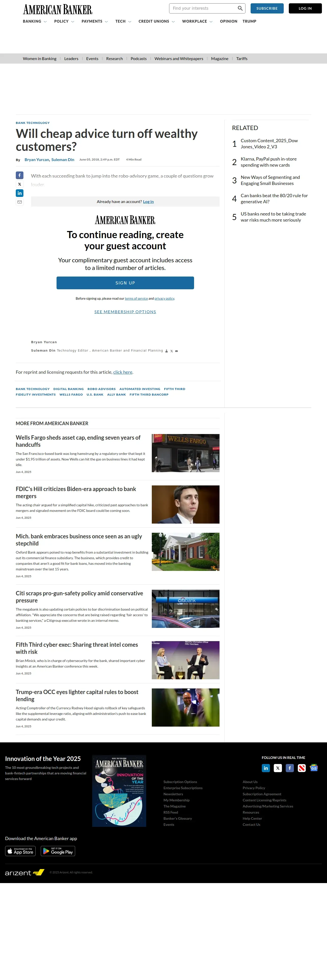Open footer Contact Us link
This screenshot has height=980, width=327.
[x=251, y=824]
